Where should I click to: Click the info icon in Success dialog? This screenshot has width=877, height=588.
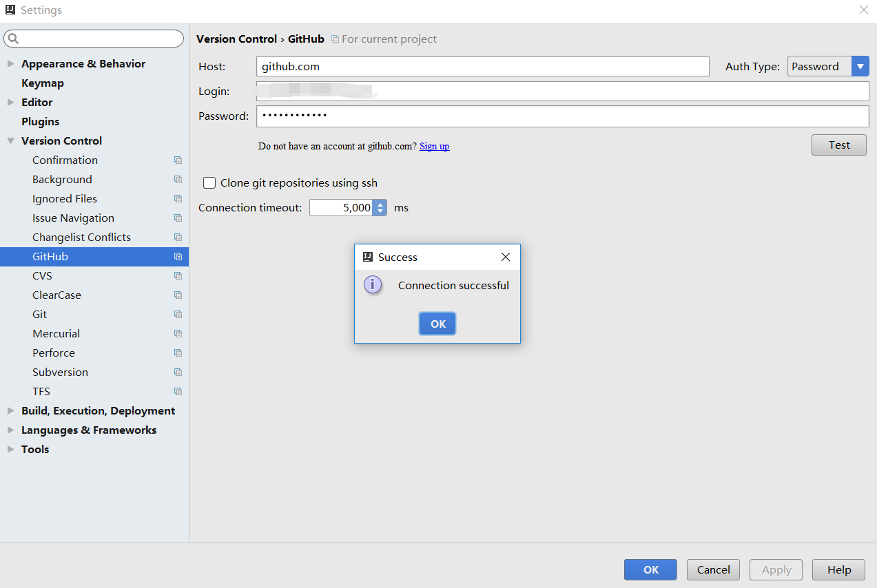373,284
